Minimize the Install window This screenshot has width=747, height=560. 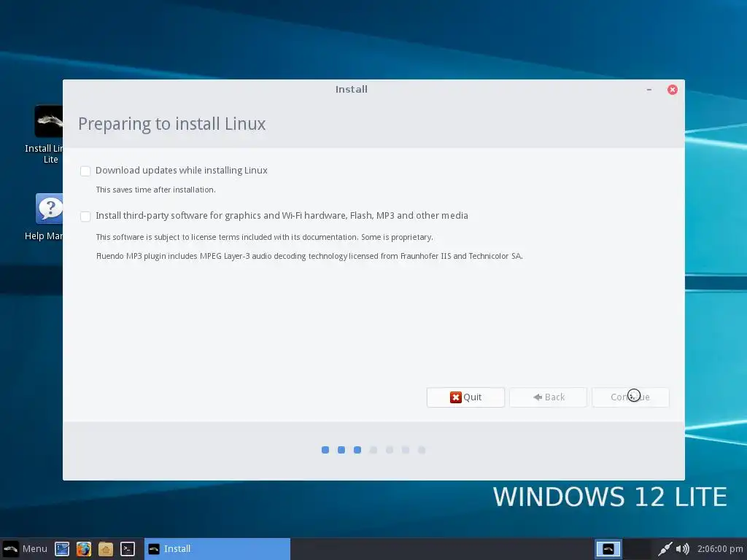649,90
